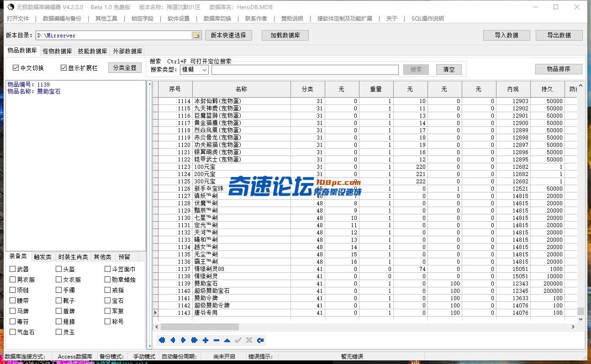Click the D:\Mirserver path field
This screenshot has width=591, height=364.
[114, 36]
